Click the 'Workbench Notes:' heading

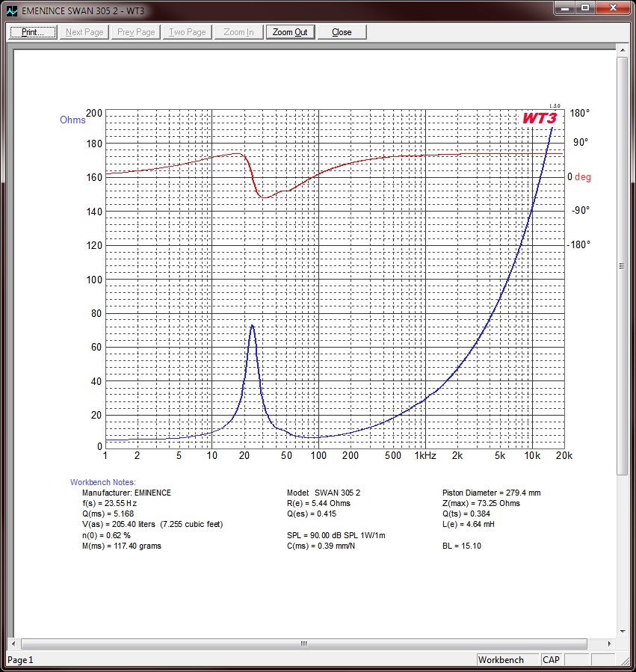pos(103,482)
